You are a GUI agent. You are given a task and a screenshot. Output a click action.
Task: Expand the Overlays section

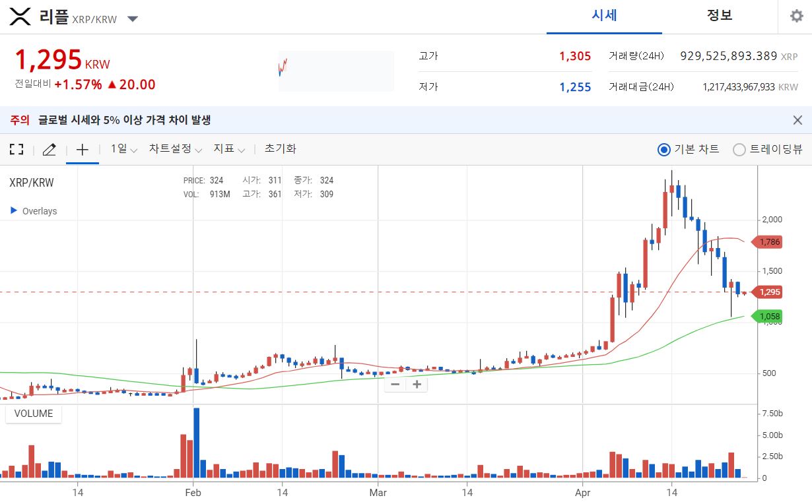pyautogui.click(x=34, y=211)
